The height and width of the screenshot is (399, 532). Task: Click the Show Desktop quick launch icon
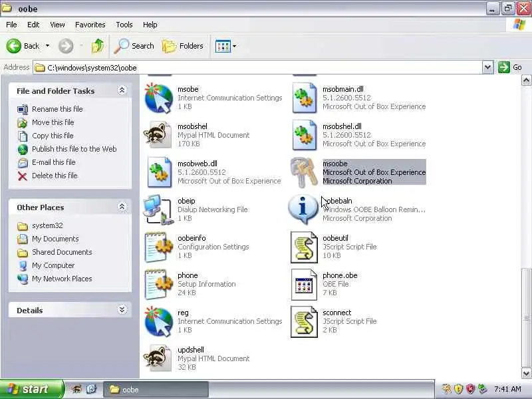(91, 389)
